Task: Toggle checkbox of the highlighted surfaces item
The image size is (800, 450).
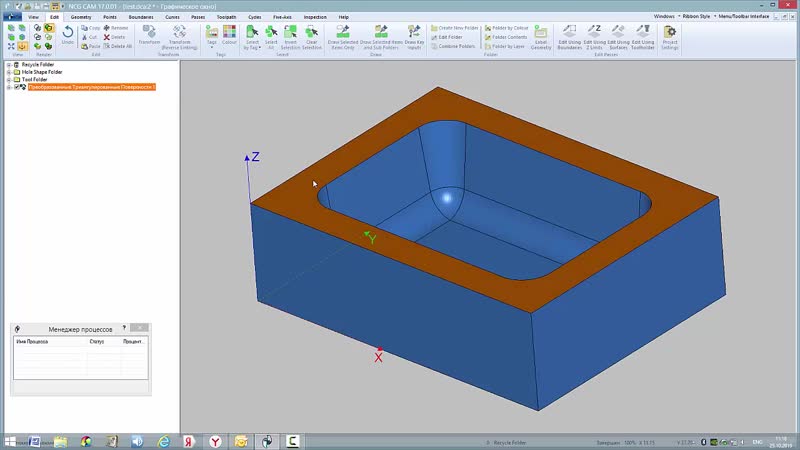Action: tap(15, 88)
